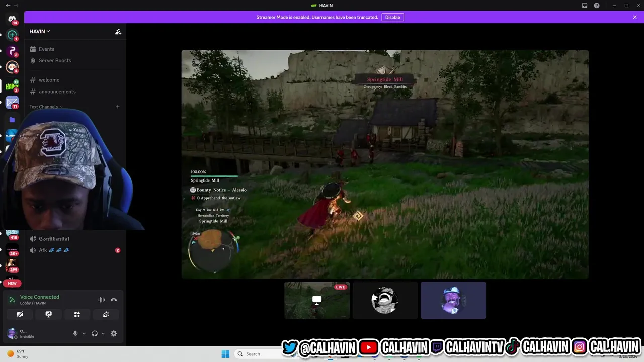This screenshot has height=362, width=644.
Task: Open the soundboard button
Action: 106,314
